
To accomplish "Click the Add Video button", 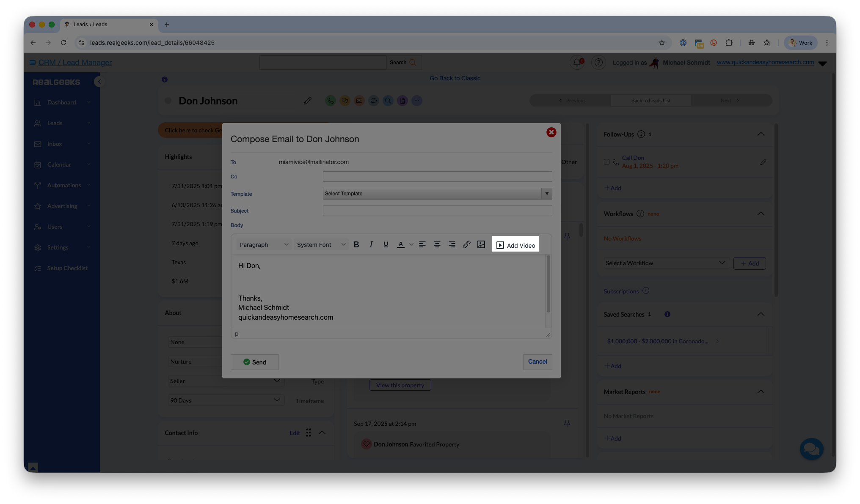I will point(515,245).
